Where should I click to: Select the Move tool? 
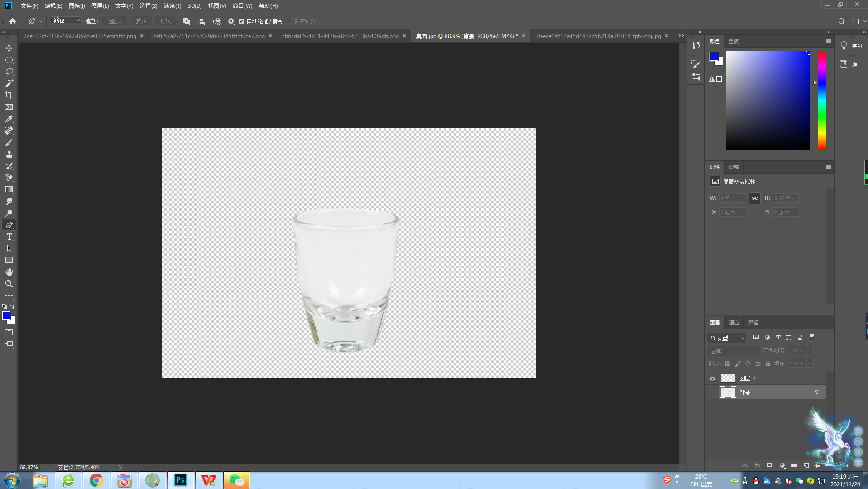click(x=9, y=48)
